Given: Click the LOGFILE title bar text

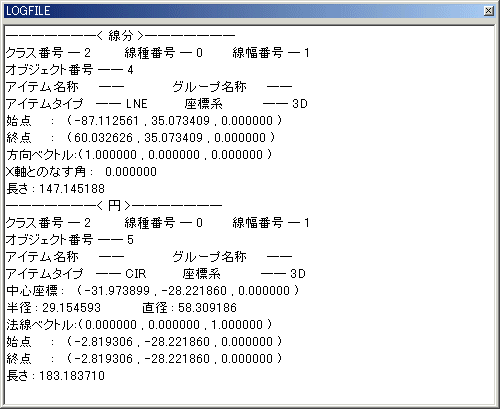Looking at the screenshot, I should tap(28, 11).
